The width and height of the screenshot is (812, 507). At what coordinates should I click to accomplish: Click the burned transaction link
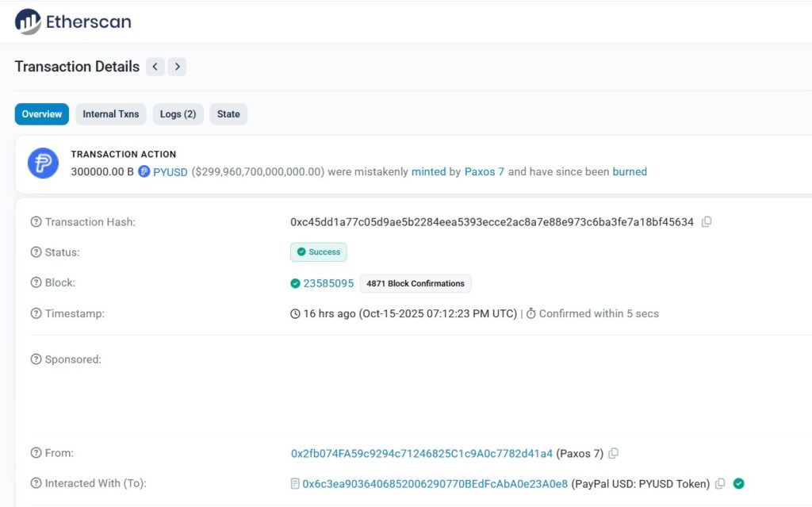tap(630, 171)
